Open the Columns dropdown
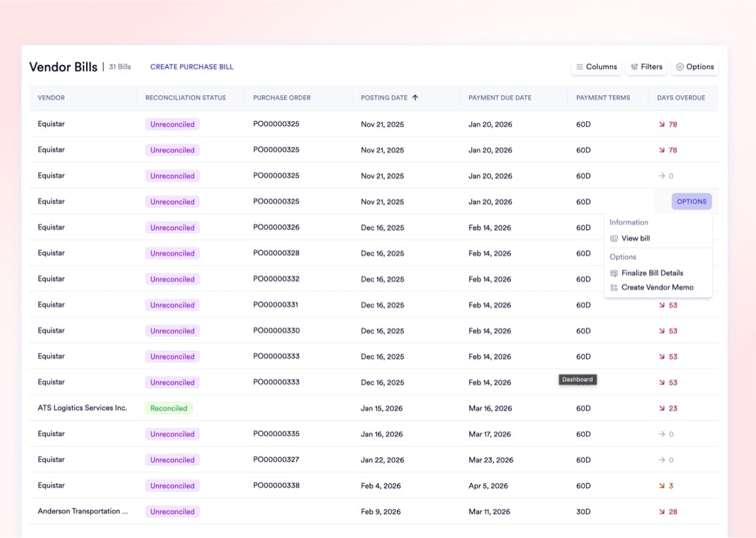Image resolution: width=756 pixels, height=538 pixels. click(x=597, y=66)
